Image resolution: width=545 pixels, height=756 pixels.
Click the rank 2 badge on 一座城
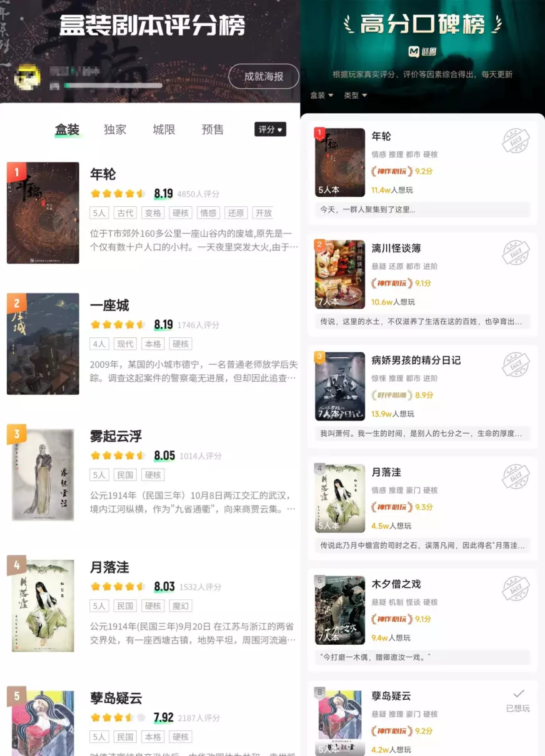click(16, 304)
